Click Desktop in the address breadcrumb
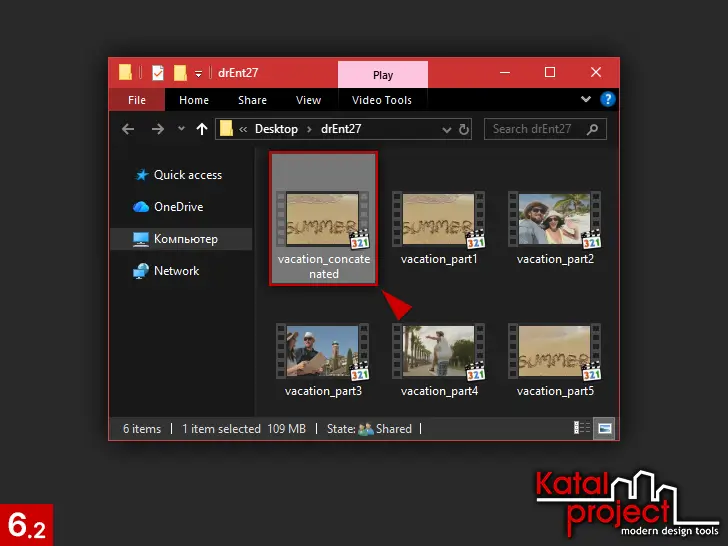This screenshot has width=728, height=546. click(x=276, y=129)
